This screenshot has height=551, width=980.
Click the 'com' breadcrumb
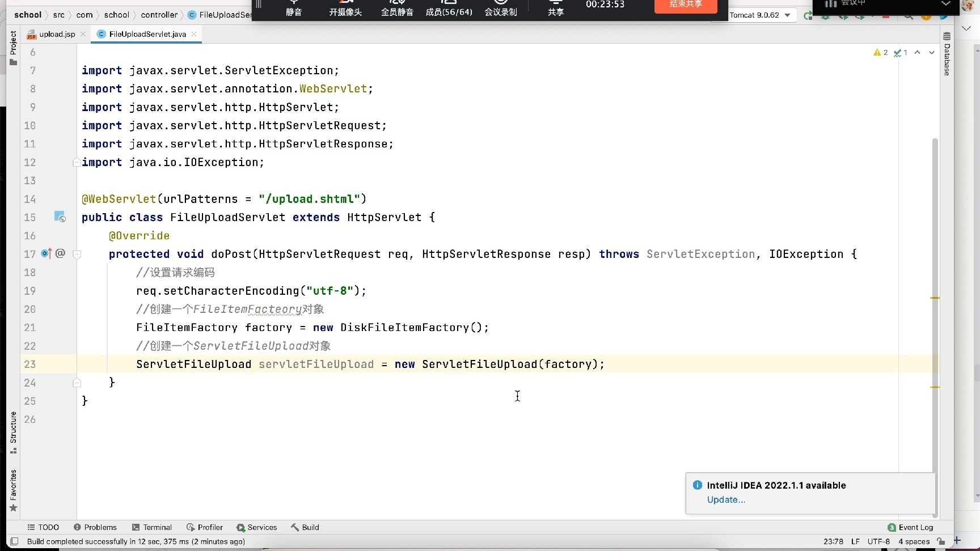point(85,15)
